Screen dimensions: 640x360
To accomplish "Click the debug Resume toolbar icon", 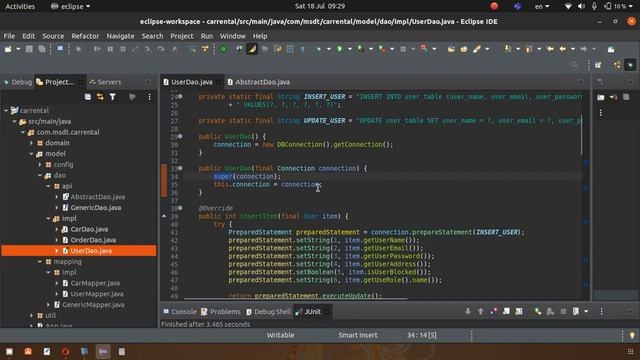I will point(97,49).
